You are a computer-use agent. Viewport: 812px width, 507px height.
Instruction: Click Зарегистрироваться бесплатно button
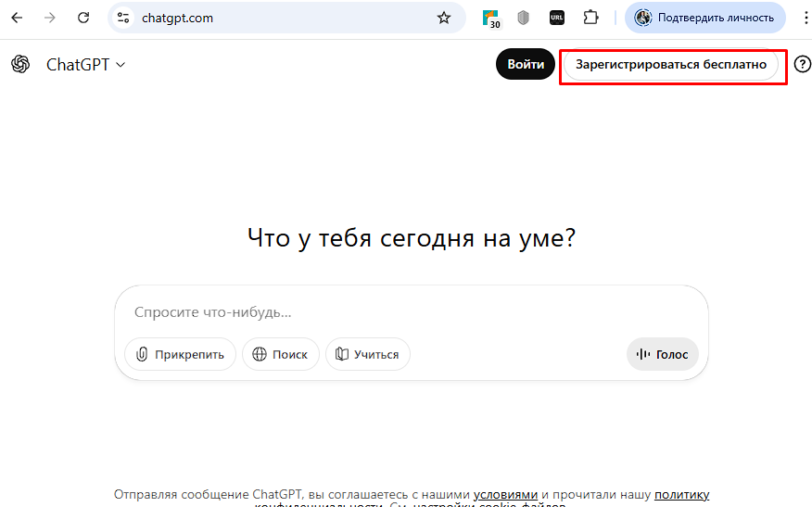coord(671,65)
